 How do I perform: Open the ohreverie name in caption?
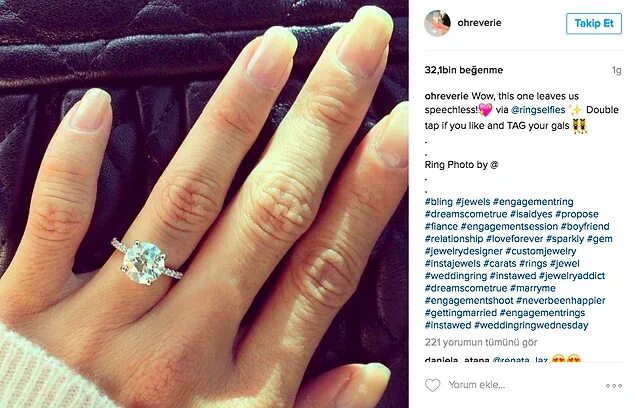[446, 96]
